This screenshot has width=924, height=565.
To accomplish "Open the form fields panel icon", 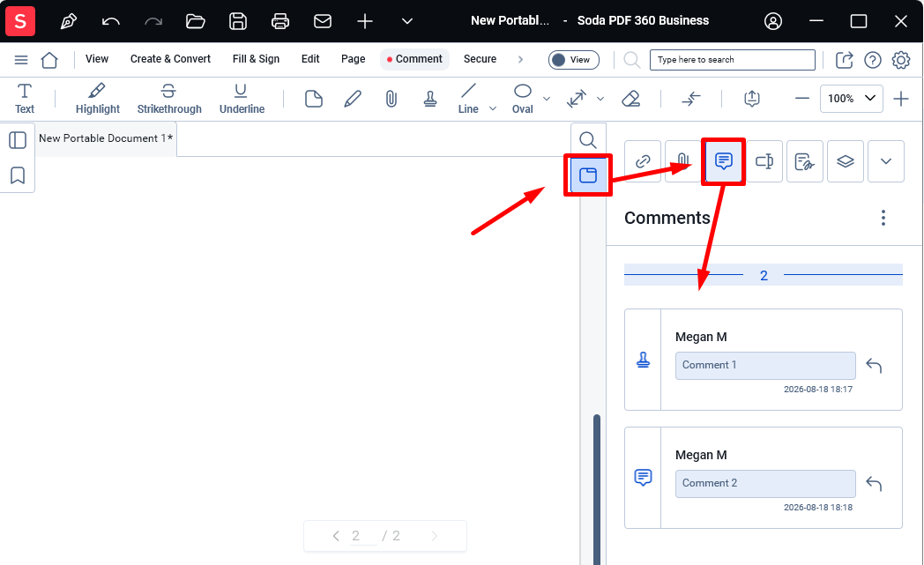I will click(764, 161).
